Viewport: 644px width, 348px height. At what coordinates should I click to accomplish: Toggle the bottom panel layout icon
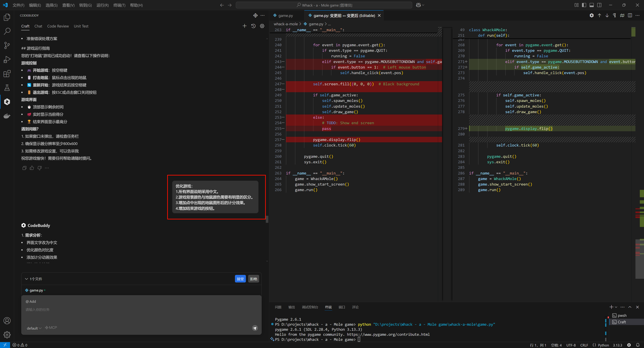pyautogui.click(x=592, y=5)
